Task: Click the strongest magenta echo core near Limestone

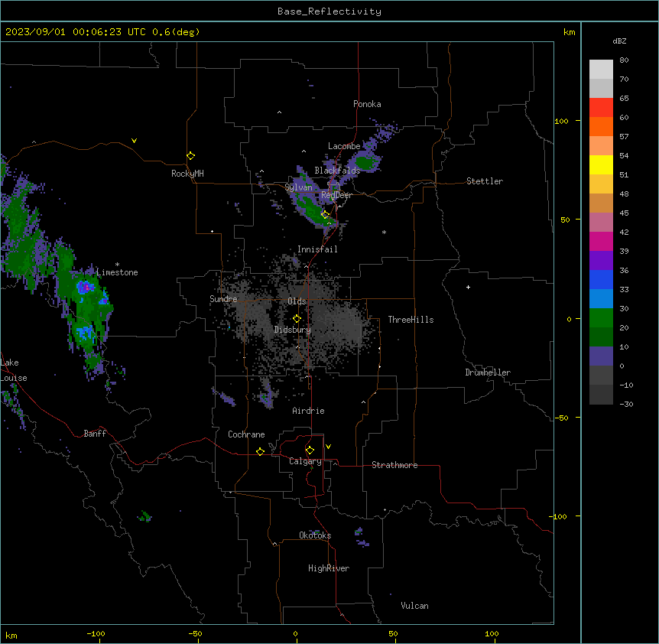Action: coord(86,287)
